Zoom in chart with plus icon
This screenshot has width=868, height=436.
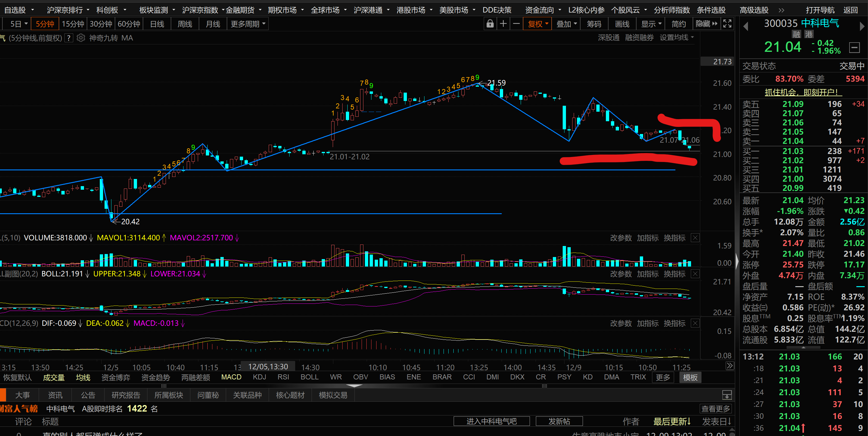pos(503,24)
